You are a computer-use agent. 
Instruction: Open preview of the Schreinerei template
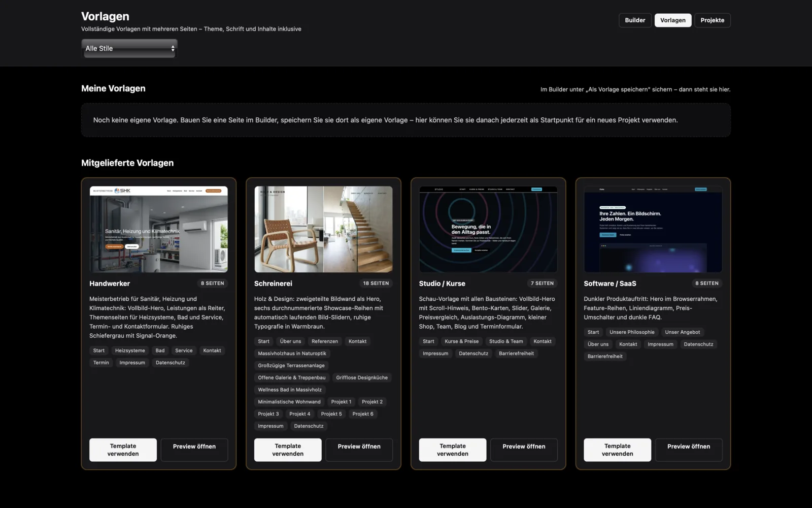point(359,450)
